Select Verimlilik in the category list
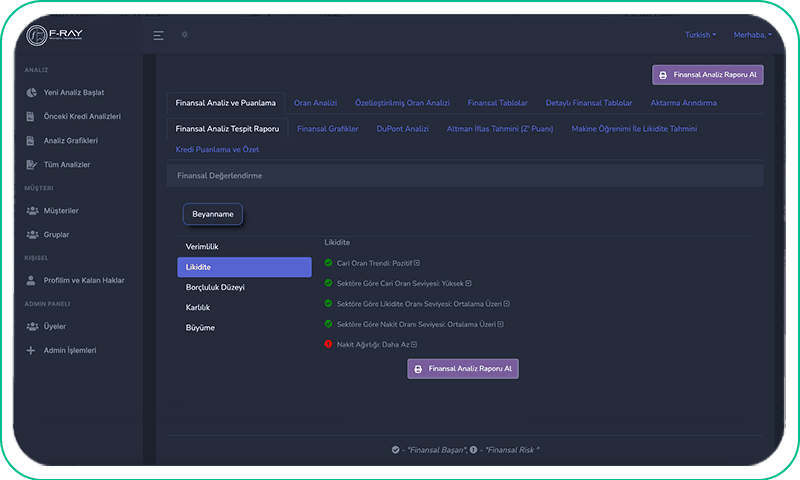 click(x=202, y=247)
